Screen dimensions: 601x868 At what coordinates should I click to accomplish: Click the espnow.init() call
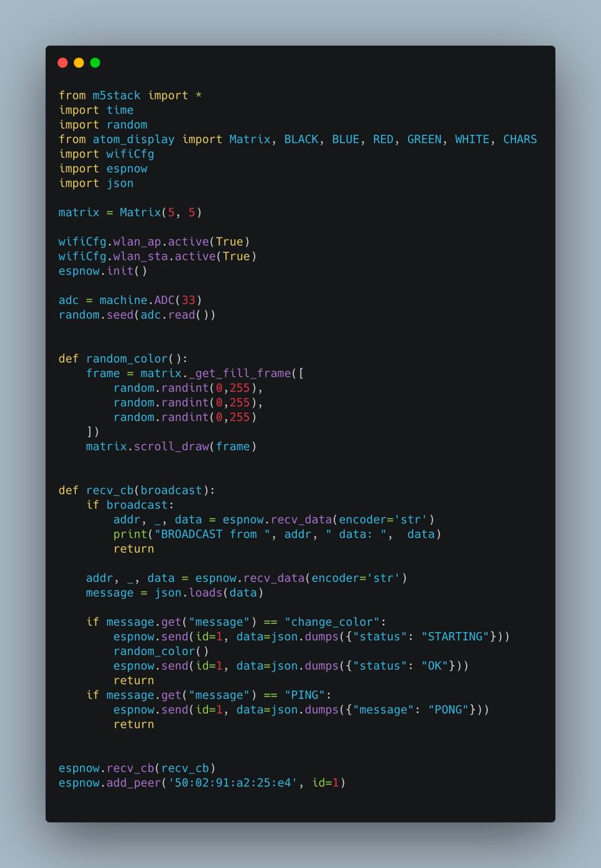(x=103, y=271)
